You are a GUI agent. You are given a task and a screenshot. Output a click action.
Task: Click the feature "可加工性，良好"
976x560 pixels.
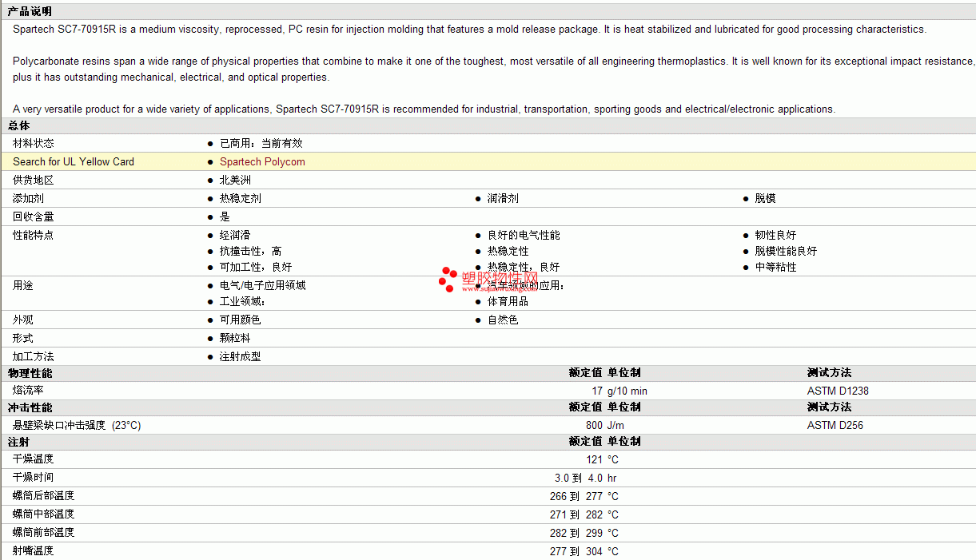click(256, 267)
